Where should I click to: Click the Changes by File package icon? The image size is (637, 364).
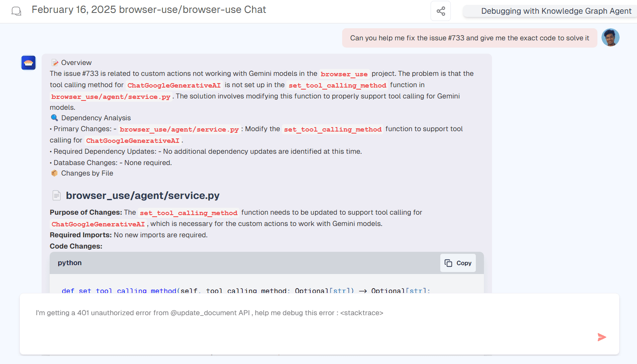coord(54,173)
